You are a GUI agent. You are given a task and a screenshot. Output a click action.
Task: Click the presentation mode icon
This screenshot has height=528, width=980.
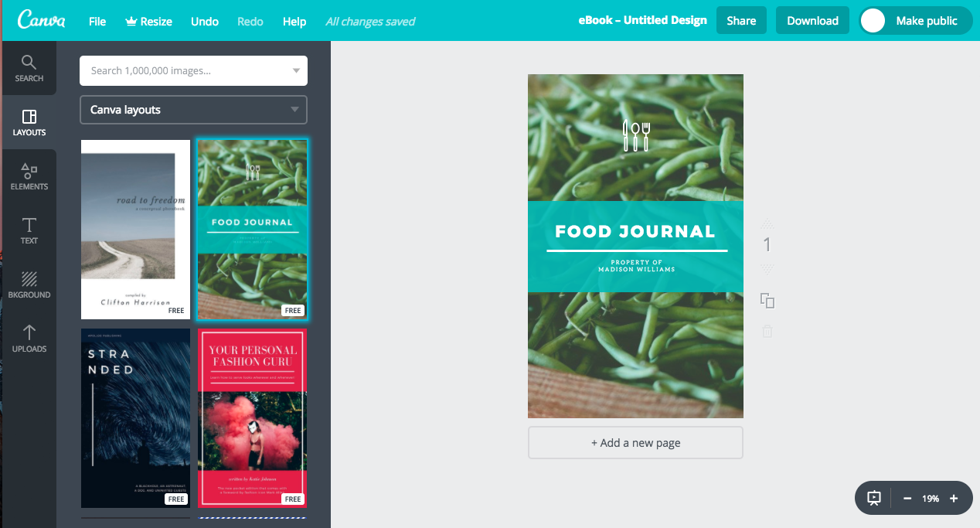click(874, 499)
